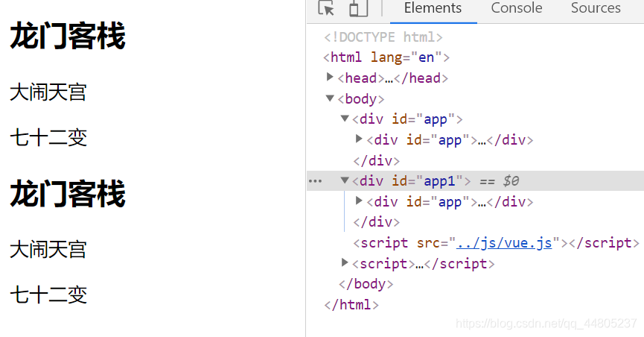This screenshot has width=644, height=337.
Task: Click the first 七十二变 paragraph
Action: 48,137
